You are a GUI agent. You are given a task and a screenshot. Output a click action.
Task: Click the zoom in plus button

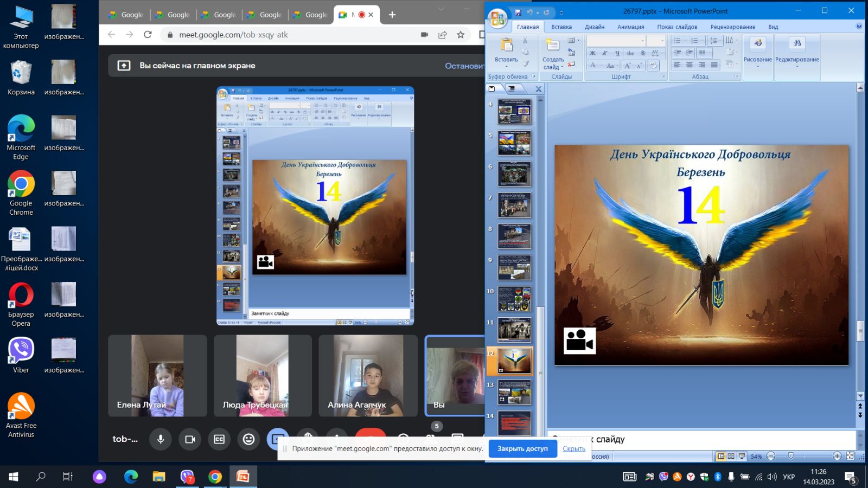pyautogui.click(x=837, y=456)
